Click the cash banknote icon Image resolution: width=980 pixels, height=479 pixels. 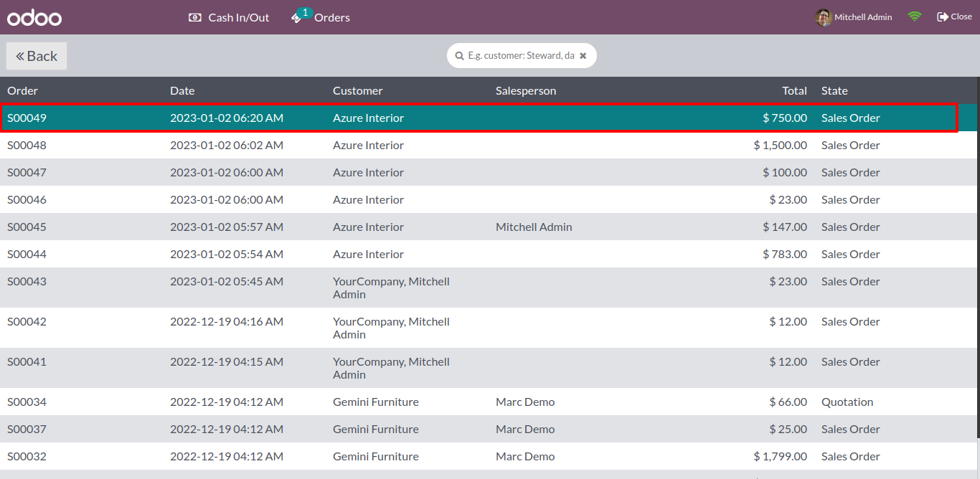pyautogui.click(x=194, y=17)
